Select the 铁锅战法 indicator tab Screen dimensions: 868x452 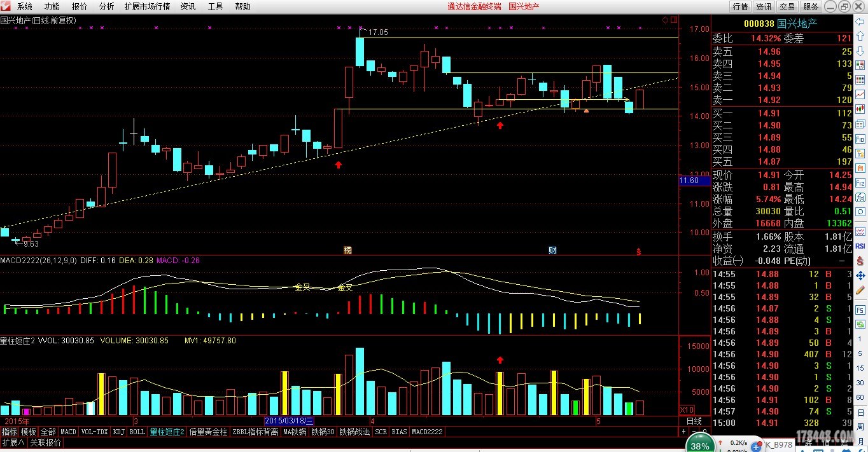[x=354, y=432]
